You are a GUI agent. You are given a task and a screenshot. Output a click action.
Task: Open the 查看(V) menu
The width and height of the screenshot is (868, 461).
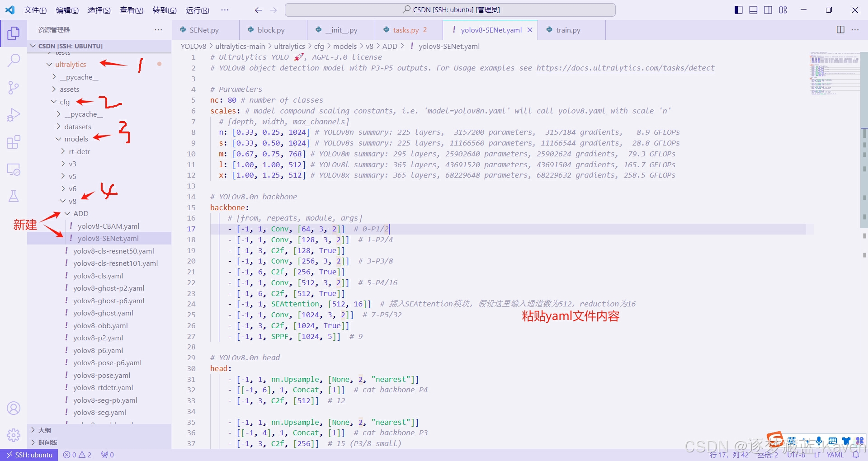pos(132,10)
